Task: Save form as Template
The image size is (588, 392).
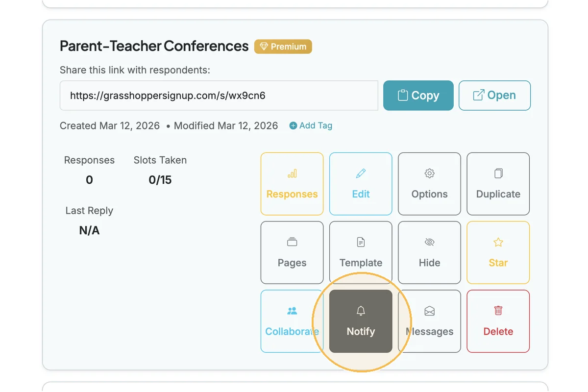Action: [361, 252]
